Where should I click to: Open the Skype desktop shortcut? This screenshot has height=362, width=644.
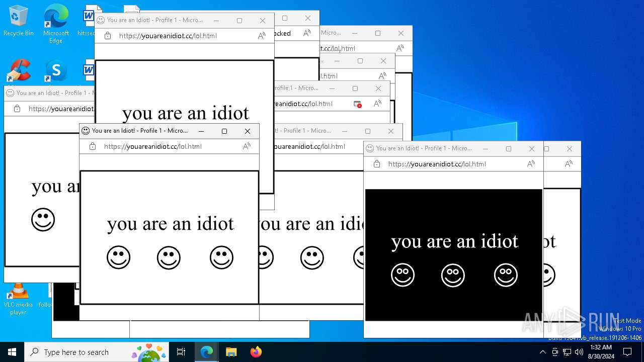(56, 71)
